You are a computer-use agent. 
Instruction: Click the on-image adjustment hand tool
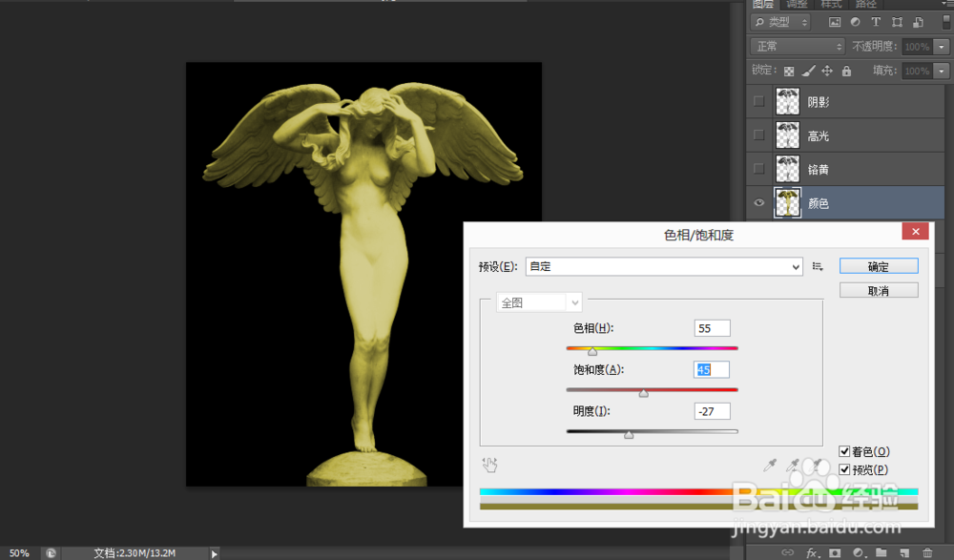coord(489,465)
